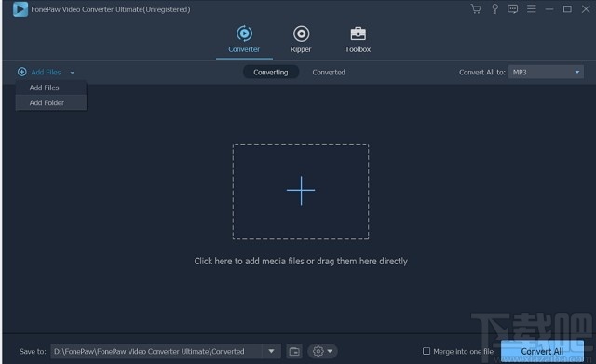Click the dashed drop area plus sign
The image size is (596, 364).
click(x=301, y=191)
